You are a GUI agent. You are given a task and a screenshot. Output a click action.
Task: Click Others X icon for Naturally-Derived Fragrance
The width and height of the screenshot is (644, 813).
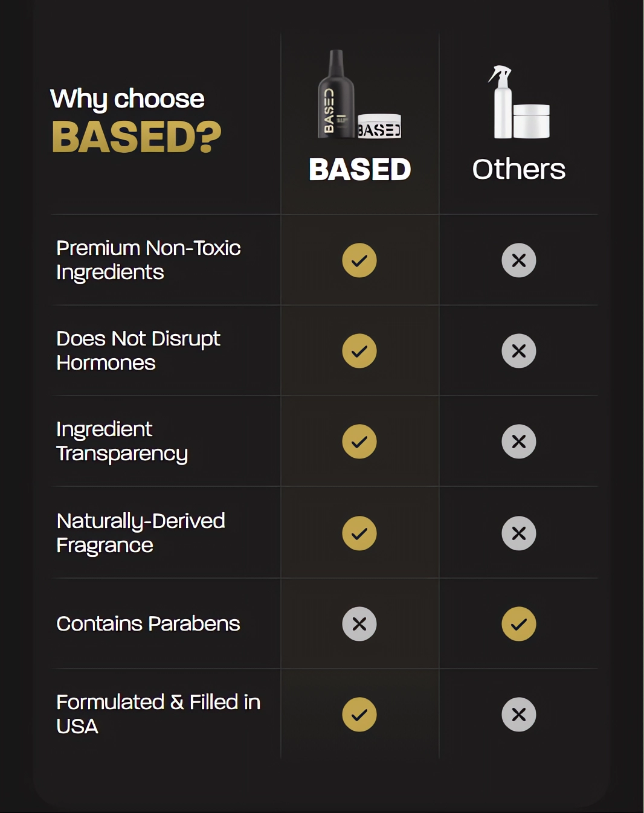(x=519, y=533)
